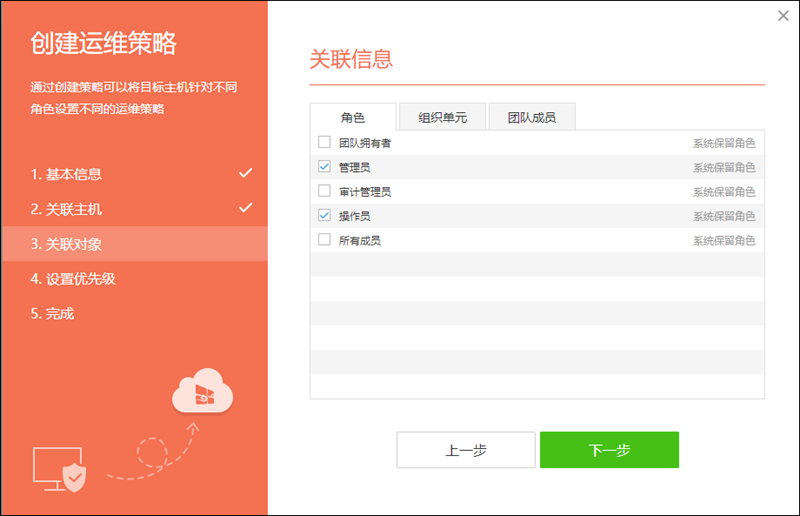Screen dimensions: 800x516
Task: Go to step 1 基本信息
Action: coord(66,174)
